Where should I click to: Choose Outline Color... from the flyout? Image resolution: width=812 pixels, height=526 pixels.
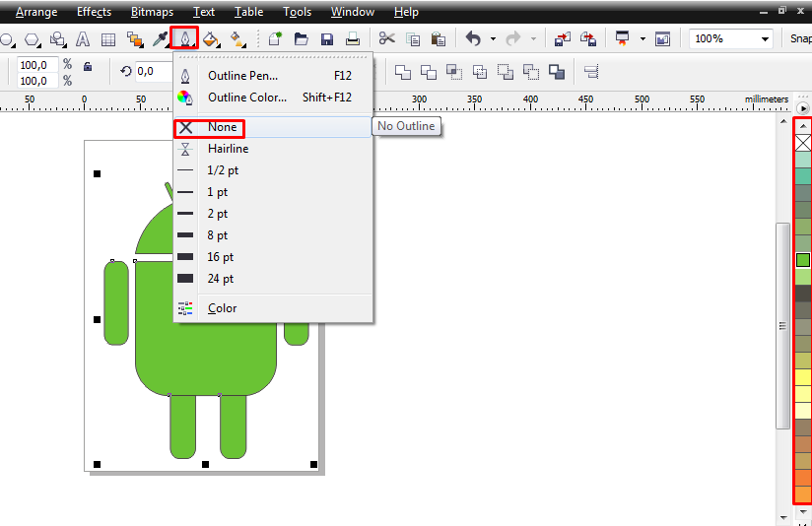[x=273, y=98]
